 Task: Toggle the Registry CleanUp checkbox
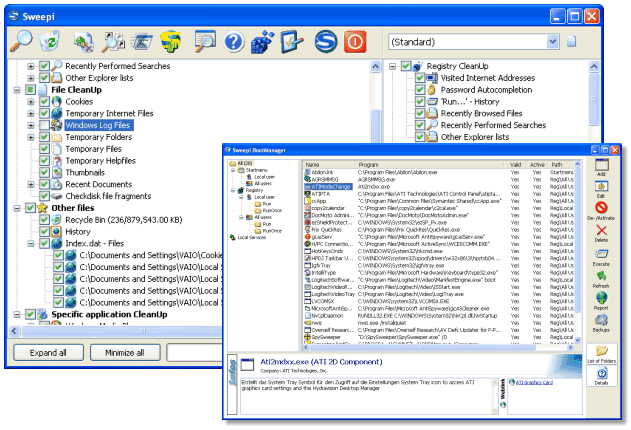click(406, 66)
